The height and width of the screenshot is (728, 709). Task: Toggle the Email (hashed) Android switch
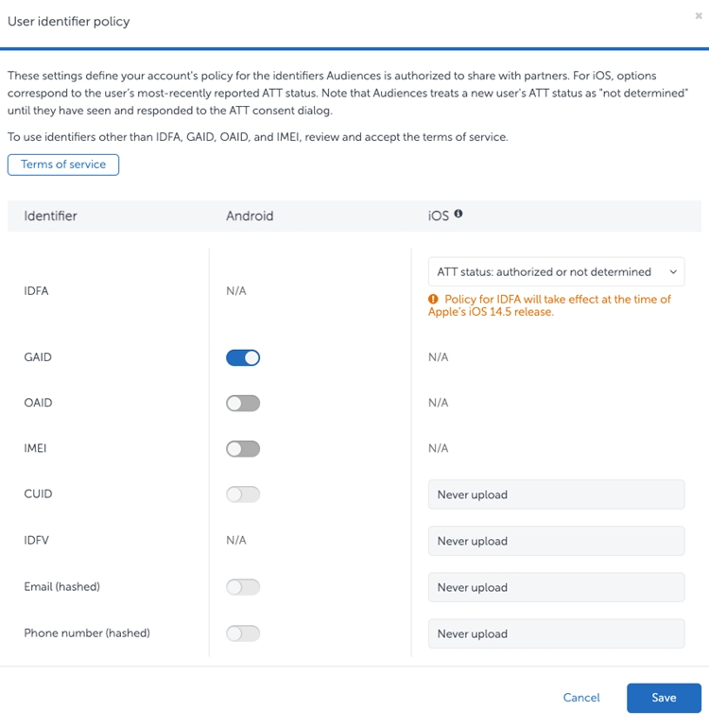coord(243,587)
